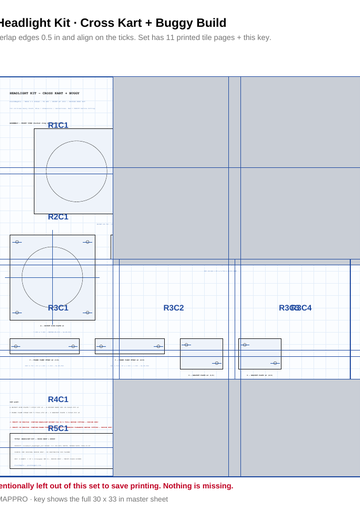Select the R1C1 tile label

58,125
